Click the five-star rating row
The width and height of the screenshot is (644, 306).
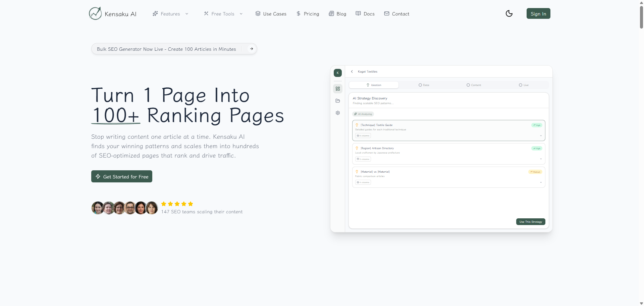click(177, 204)
